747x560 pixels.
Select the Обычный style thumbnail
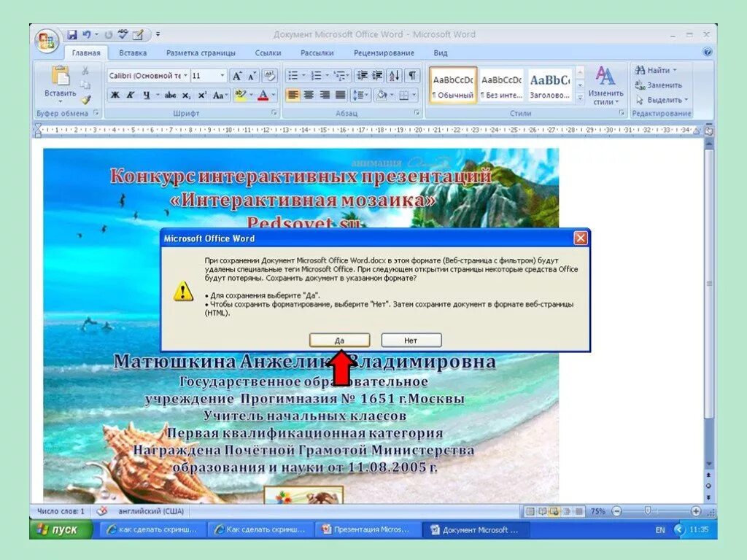[452, 85]
